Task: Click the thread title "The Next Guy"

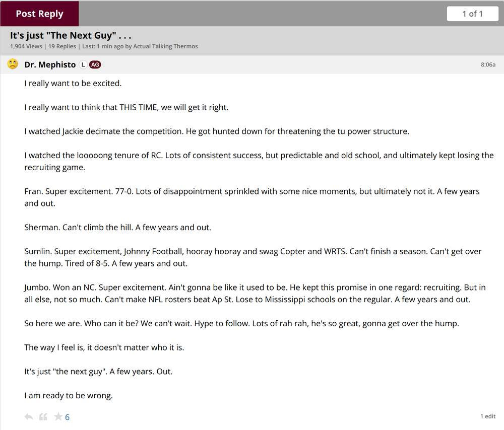Action: click(x=71, y=36)
